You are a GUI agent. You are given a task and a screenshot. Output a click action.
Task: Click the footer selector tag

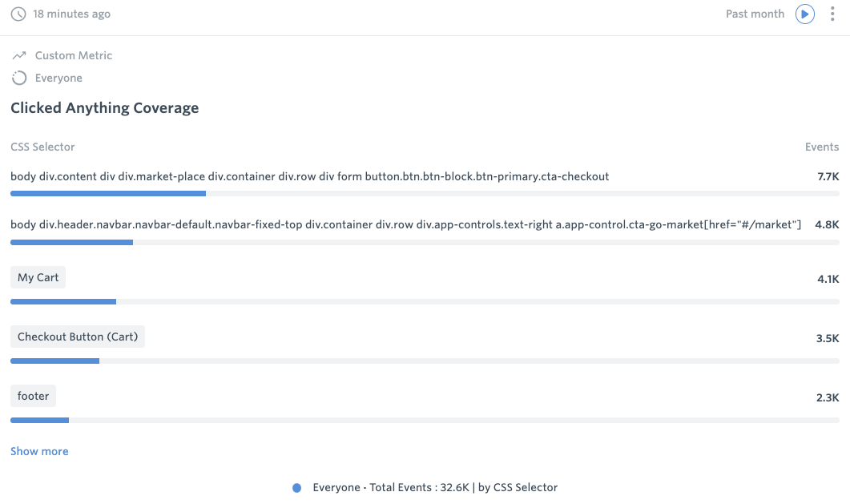point(34,396)
